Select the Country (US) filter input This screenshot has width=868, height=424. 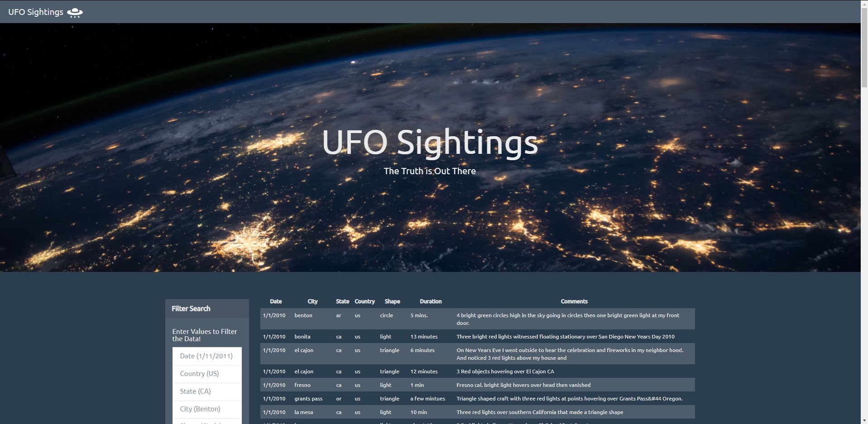(207, 374)
